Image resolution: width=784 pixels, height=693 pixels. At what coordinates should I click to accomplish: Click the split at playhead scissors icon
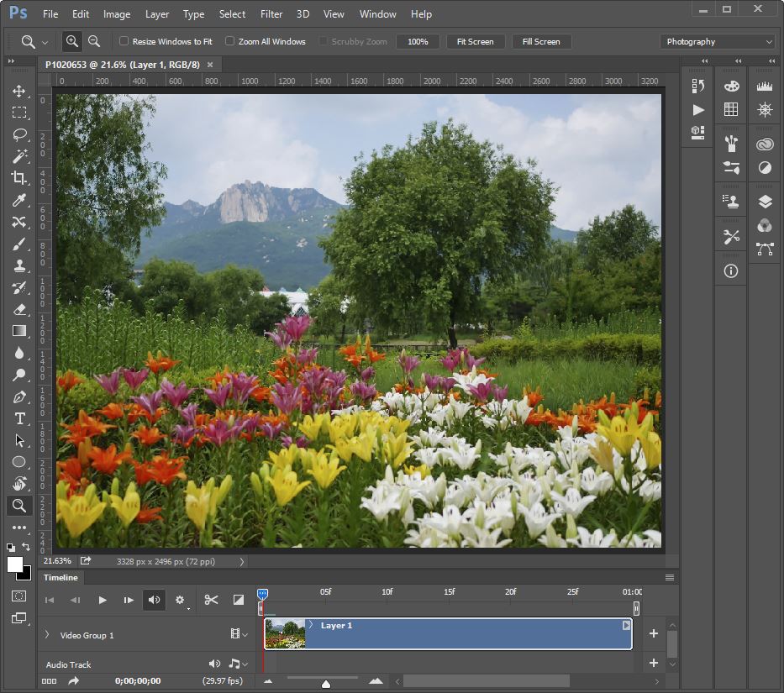pos(211,600)
